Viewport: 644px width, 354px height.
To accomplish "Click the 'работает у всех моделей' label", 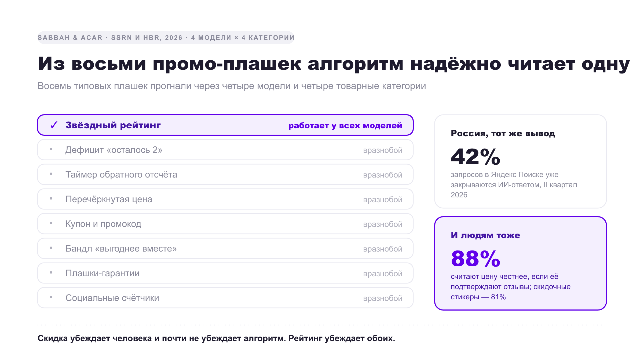I will pos(345,126).
